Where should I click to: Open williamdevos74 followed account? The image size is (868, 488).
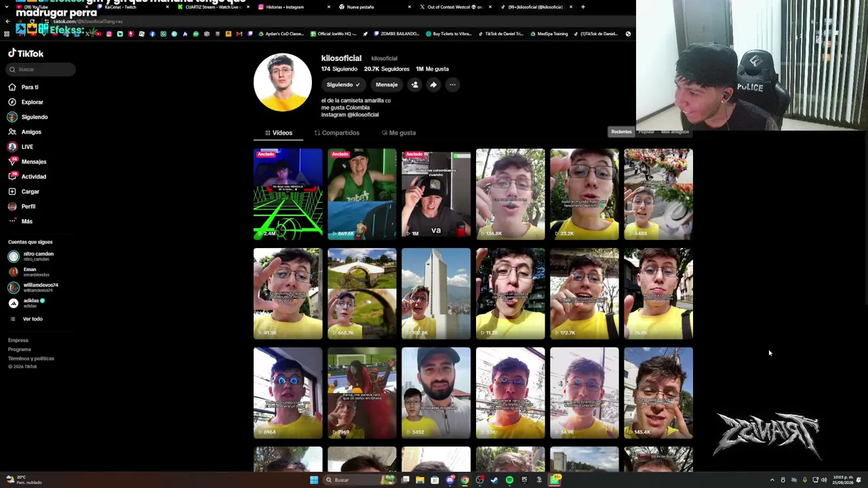[33, 287]
